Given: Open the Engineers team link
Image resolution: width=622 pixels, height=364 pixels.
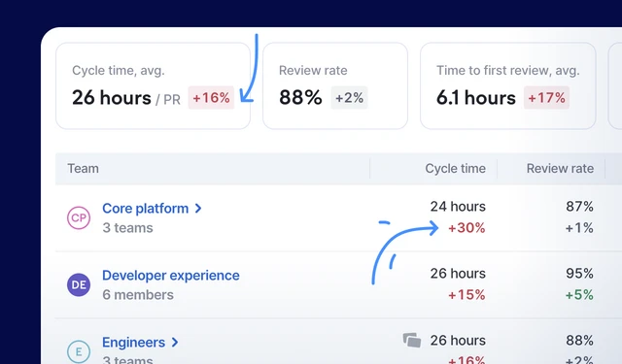Looking at the screenshot, I should (133, 343).
